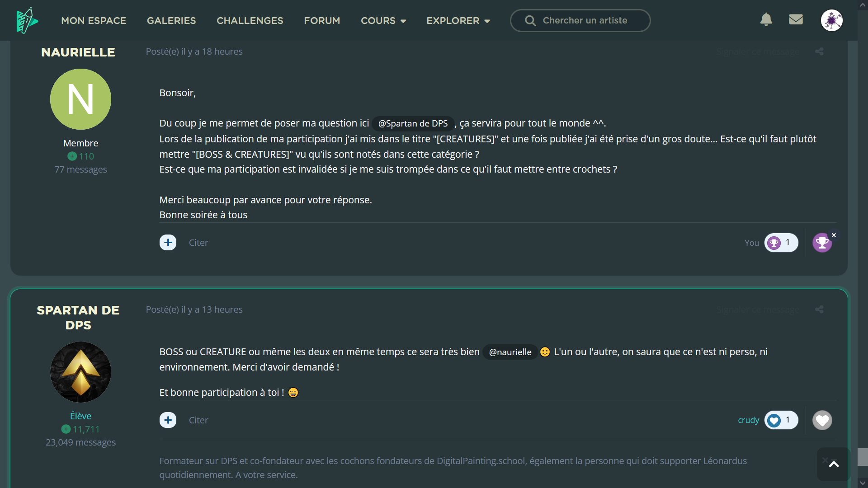Open the user profile avatar menu

coord(831,20)
